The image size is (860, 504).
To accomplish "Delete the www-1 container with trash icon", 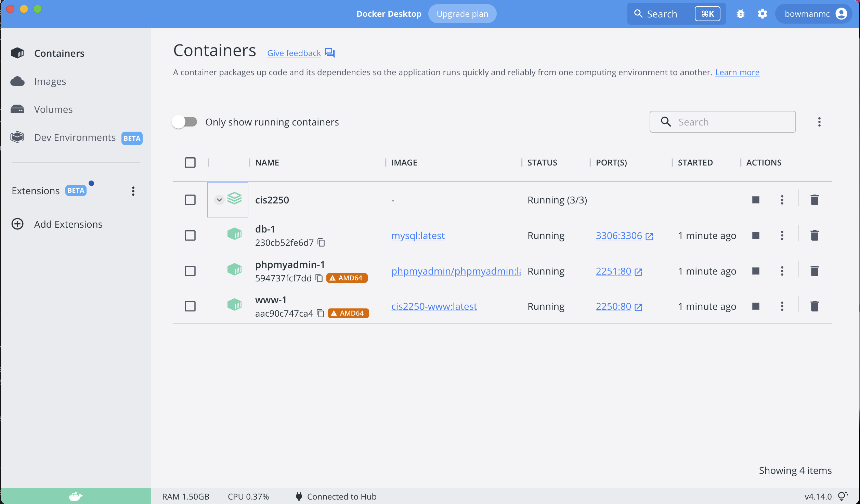I will [815, 306].
